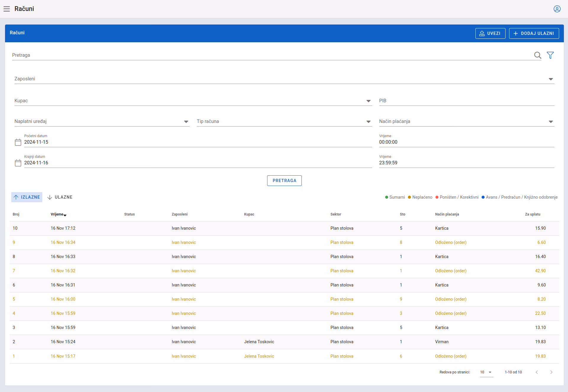Edit the end Vrijeme 23:59:59 field
Viewport: 568px width, 392px height.
[467, 163]
